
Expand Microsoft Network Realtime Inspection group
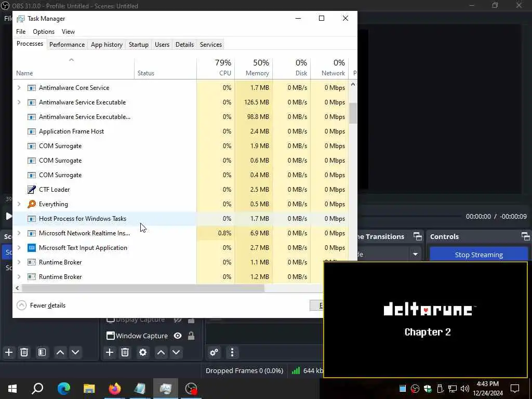tap(19, 233)
